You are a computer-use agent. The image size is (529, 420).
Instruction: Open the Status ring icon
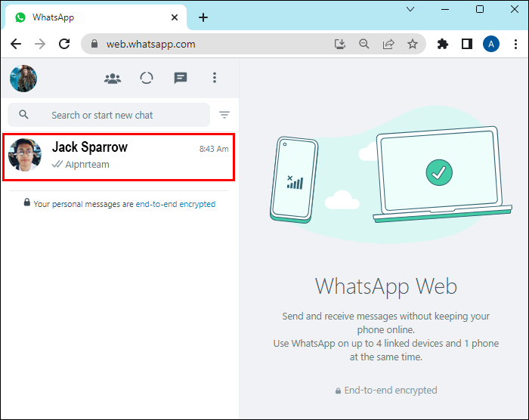pos(147,78)
